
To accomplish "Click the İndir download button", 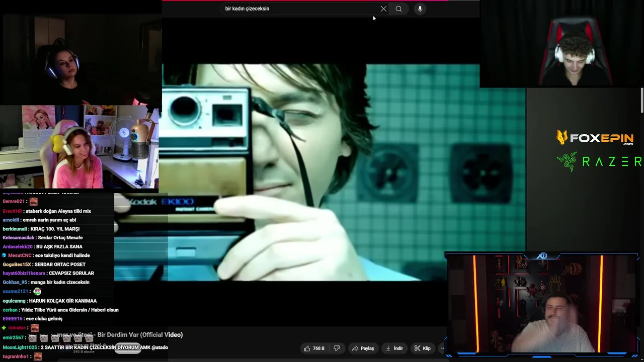I will click(394, 348).
